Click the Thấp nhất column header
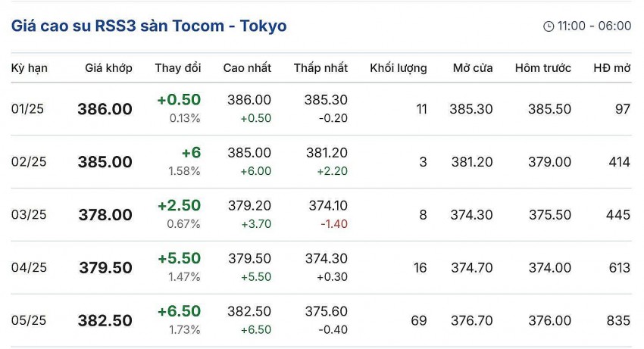This screenshot has width=644, height=349. click(x=320, y=68)
